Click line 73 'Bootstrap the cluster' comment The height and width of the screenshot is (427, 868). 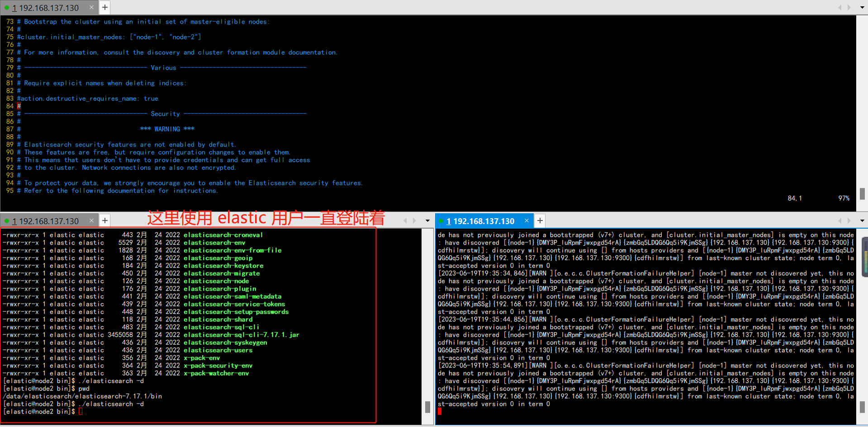(x=143, y=22)
